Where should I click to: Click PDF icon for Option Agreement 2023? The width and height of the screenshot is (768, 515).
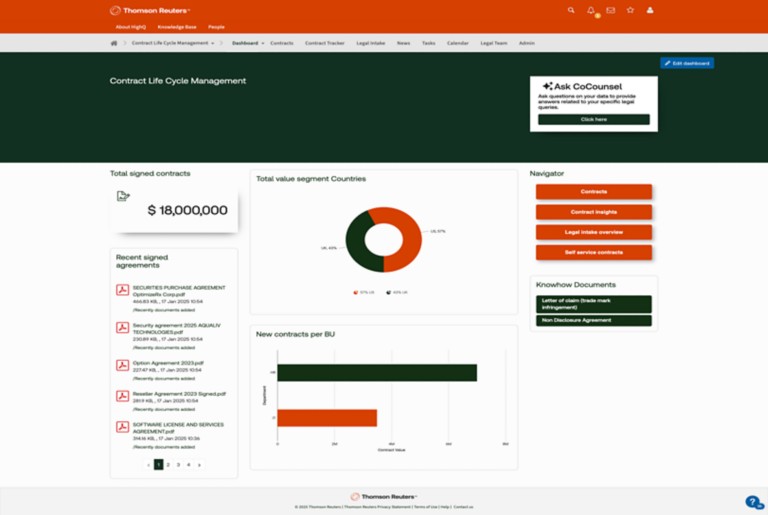tap(122, 365)
